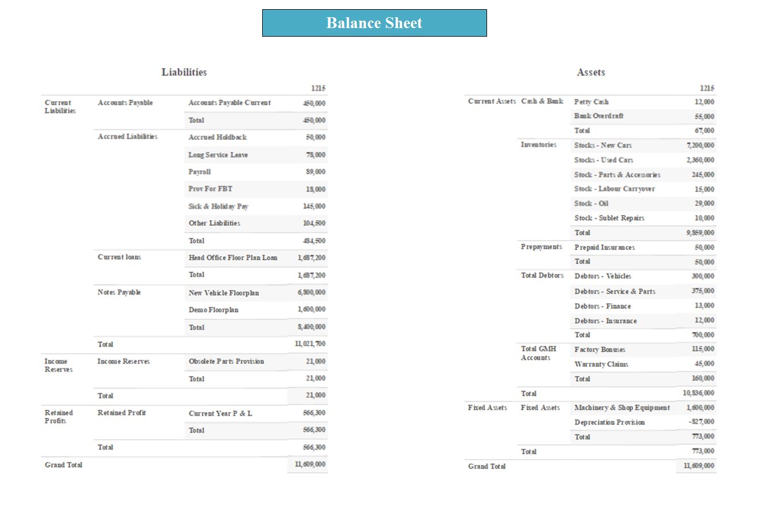
Task: Click the Balance Sheet title banner
Action: pos(374,23)
